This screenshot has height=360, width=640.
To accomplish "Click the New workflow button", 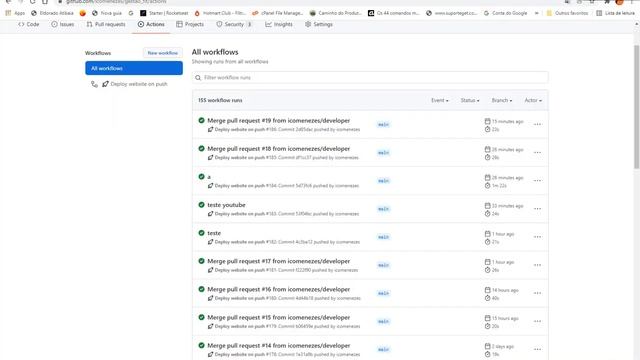I will [x=162, y=53].
